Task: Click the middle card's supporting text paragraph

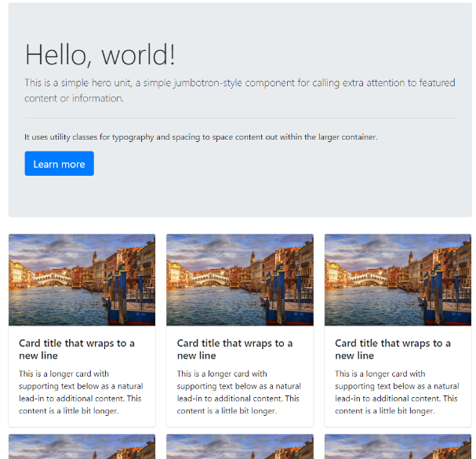Action: (x=239, y=392)
